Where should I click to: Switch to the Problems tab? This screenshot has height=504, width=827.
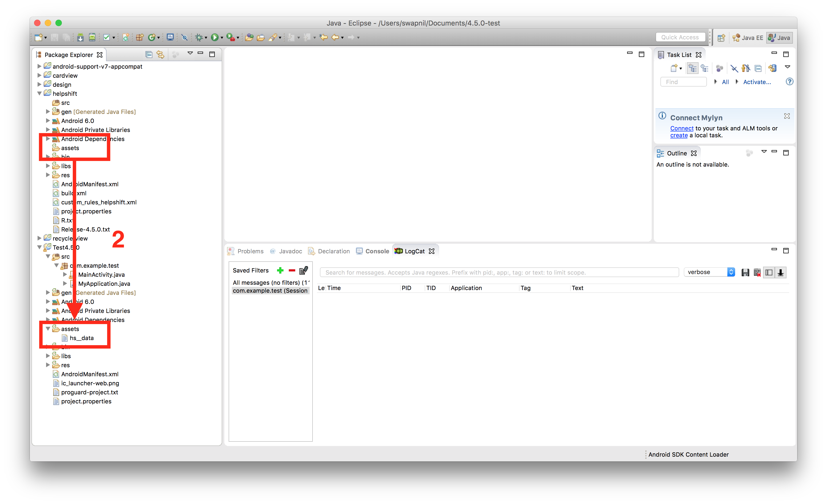250,251
